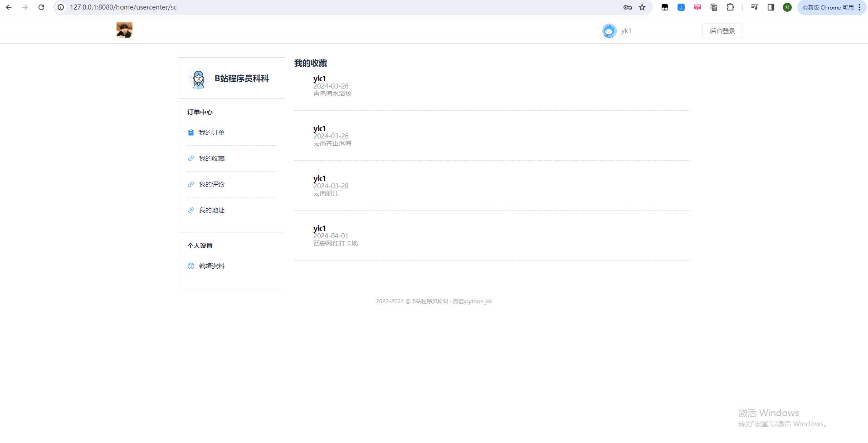Image resolution: width=868 pixels, height=443 pixels.
Task: Click the pink extension icon in the toolbar
Action: pos(697,7)
